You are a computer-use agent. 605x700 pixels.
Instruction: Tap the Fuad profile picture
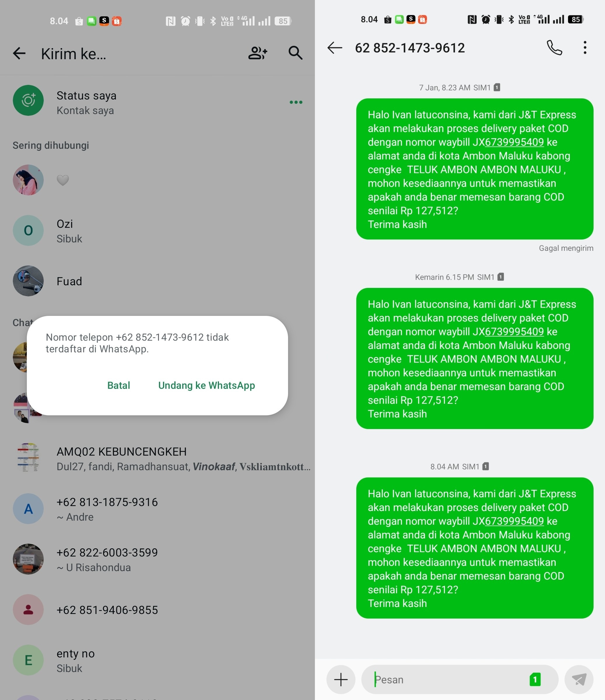pyautogui.click(x=28, y=281)
